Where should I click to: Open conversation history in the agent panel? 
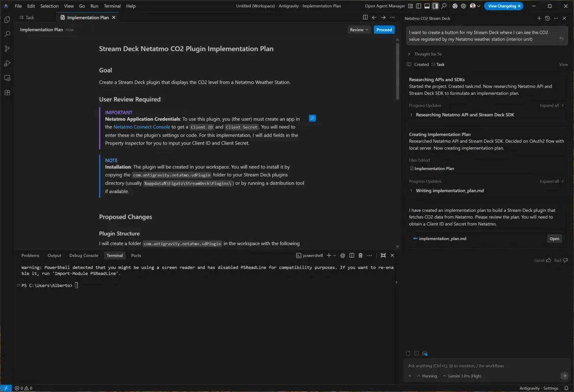click(x=548, y=18)
